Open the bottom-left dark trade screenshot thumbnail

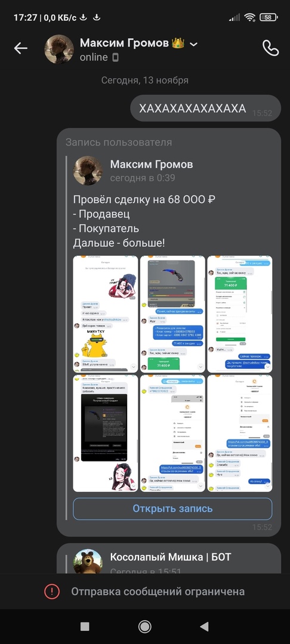[106, 433]
